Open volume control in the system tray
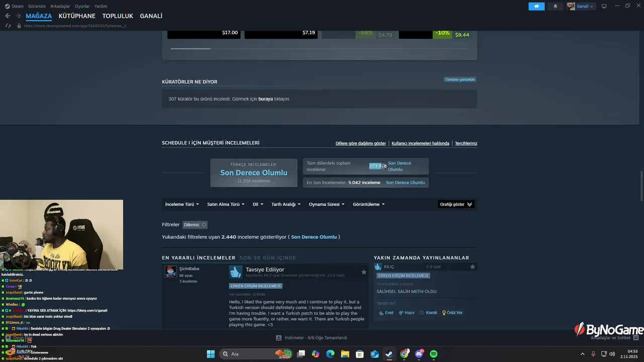Screen dimensions: 644x362 click(x=612, y=354)
